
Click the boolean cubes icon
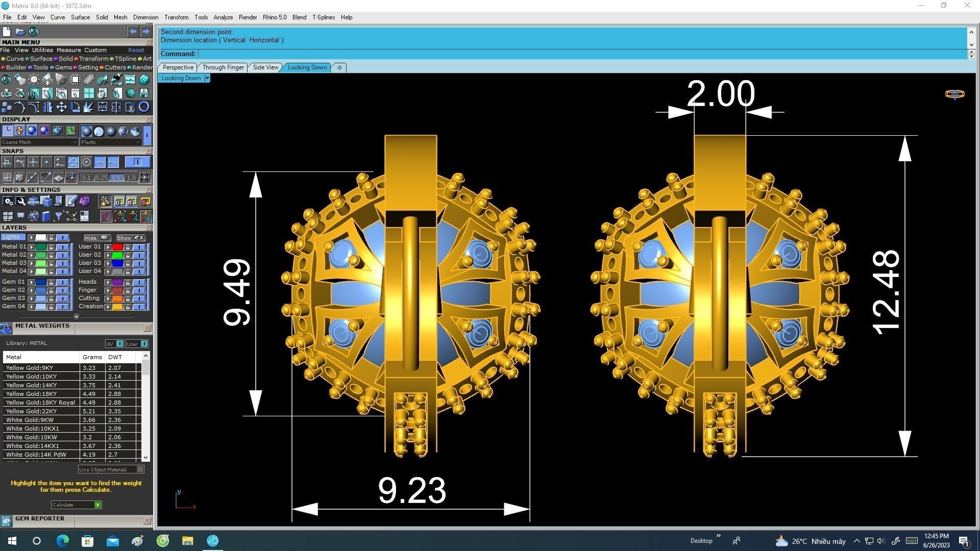click(x=7, y=107)
